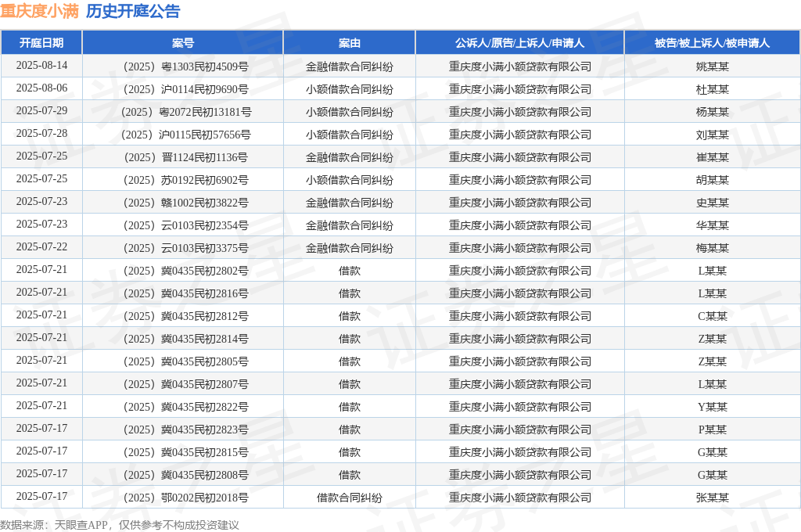The image size is (801, 532).
Task: Click defendant name 杜某某
Action: click(712, 89)
